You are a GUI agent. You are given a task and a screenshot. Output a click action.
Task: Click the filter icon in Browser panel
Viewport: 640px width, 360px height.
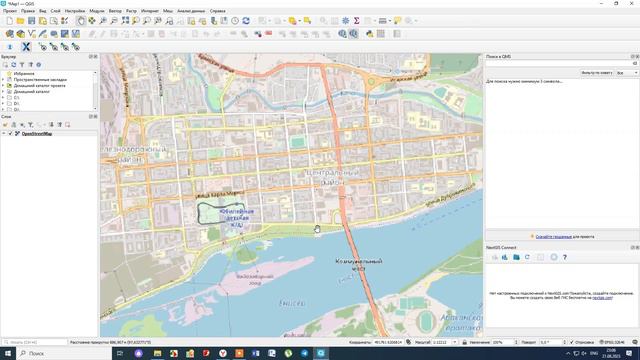coord(22,65)
